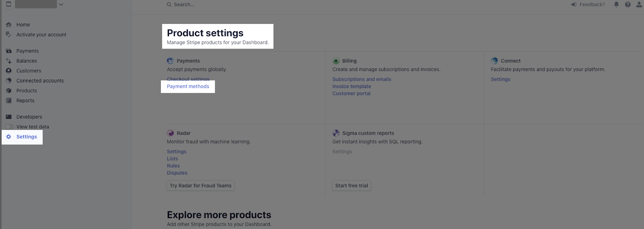Go to Balances in the sidebar
This screenshot has width=644, height=229.
(x=27, y=61)
